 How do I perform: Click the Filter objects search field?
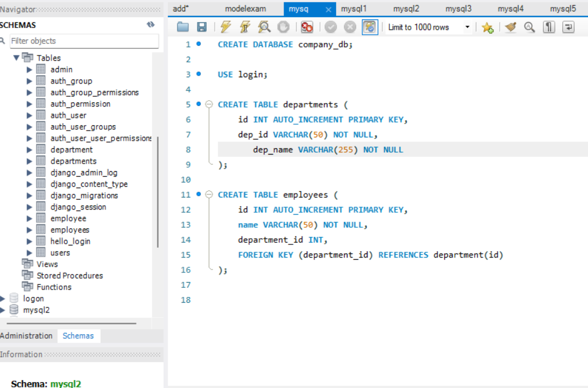86,41
